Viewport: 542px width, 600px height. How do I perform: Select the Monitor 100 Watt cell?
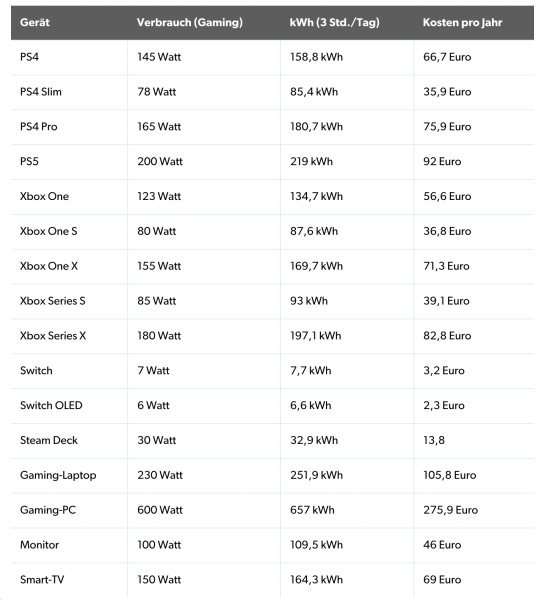159,545
